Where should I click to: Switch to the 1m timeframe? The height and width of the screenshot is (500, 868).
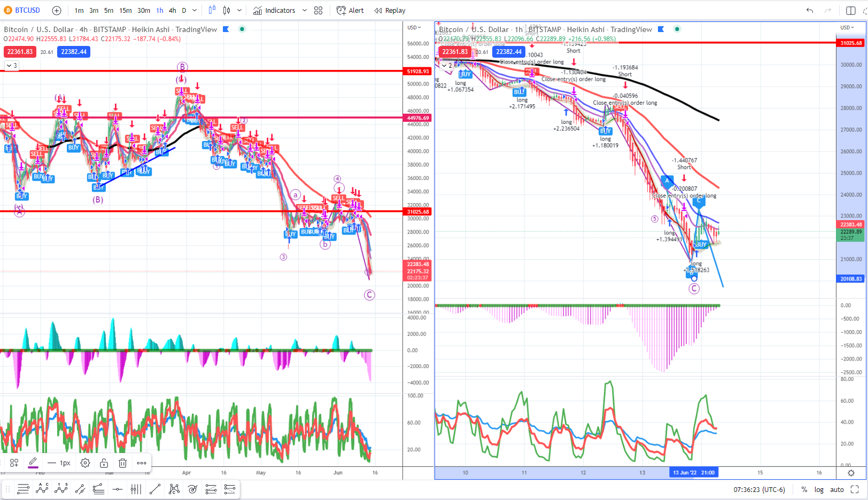tap(79, 10)
